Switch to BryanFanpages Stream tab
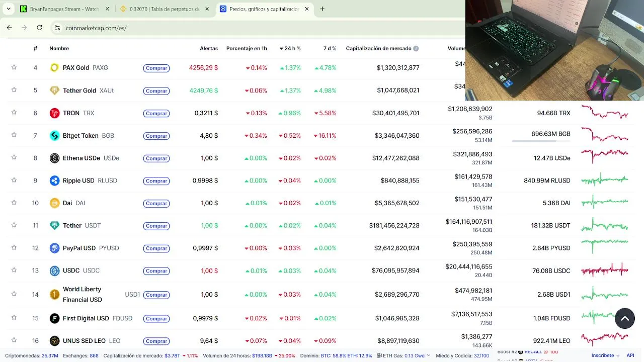 click(64, 9)
